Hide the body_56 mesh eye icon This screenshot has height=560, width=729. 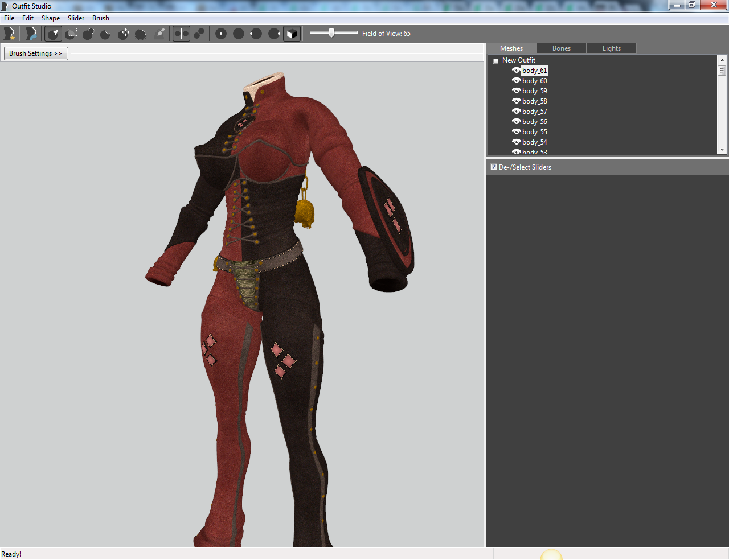516,122
